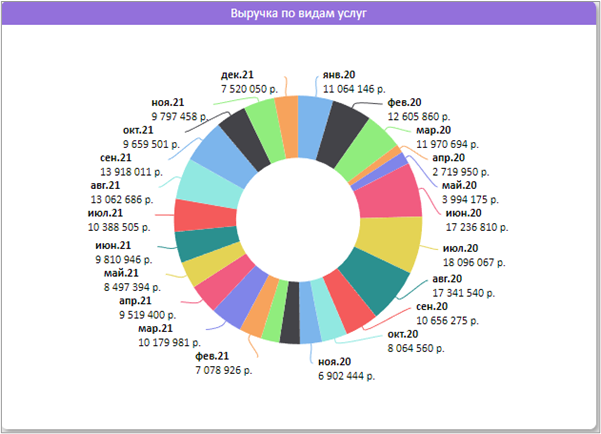
Task: Click the авг.21 13 062 686 р. label
Action: 122,192
